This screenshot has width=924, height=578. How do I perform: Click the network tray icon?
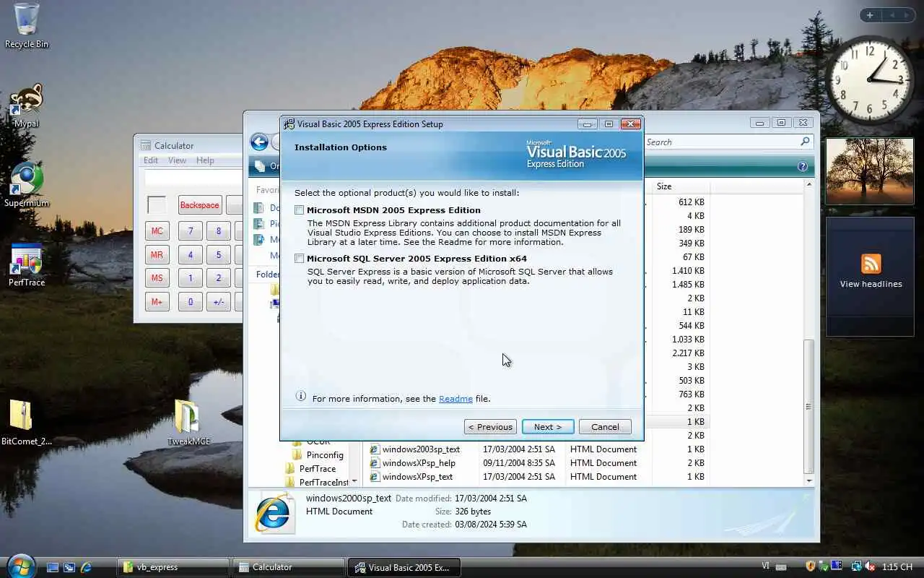coord(856,567)
